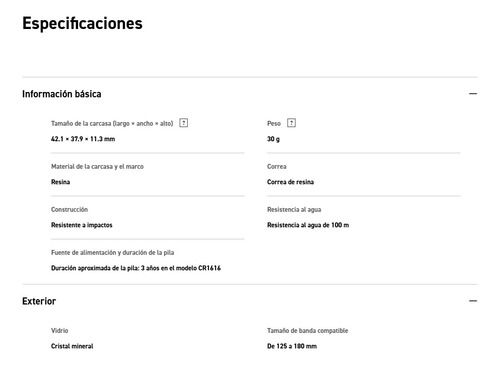Open help icon next to case size label
This screenshot has height=365, width=500.
[183, 123]
